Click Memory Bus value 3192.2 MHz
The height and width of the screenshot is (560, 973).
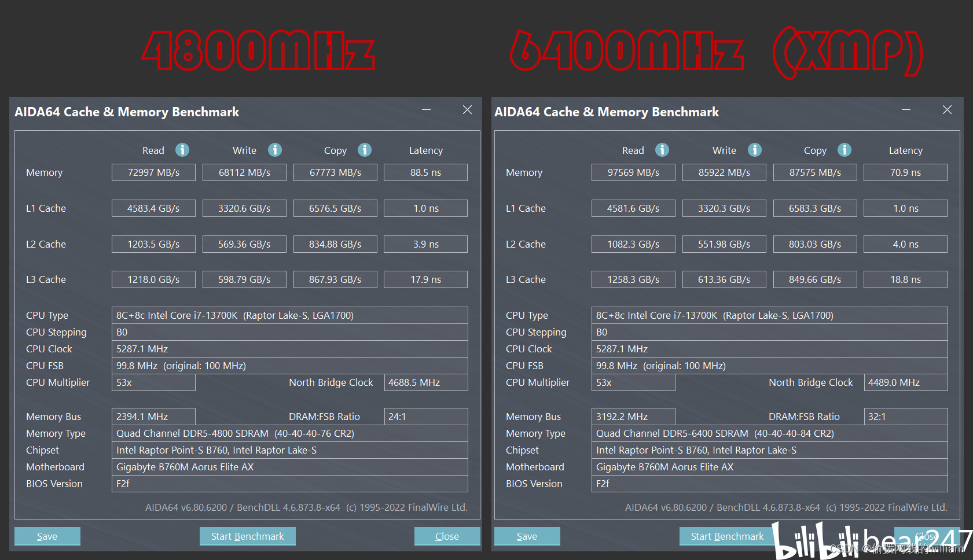(x=633, y=417)
